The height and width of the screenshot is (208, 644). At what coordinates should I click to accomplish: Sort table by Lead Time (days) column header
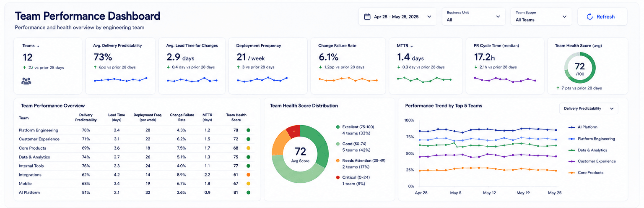[x=117, y=117]
